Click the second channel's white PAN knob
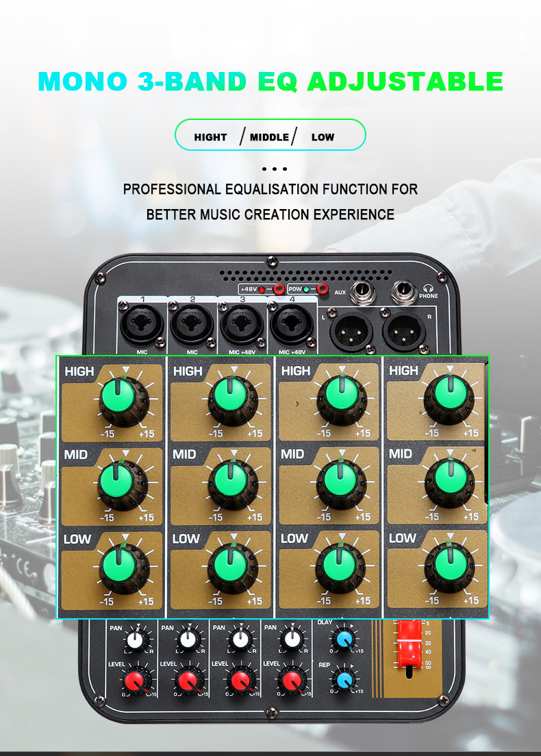 pyautogui.click(x=188, y=639)
